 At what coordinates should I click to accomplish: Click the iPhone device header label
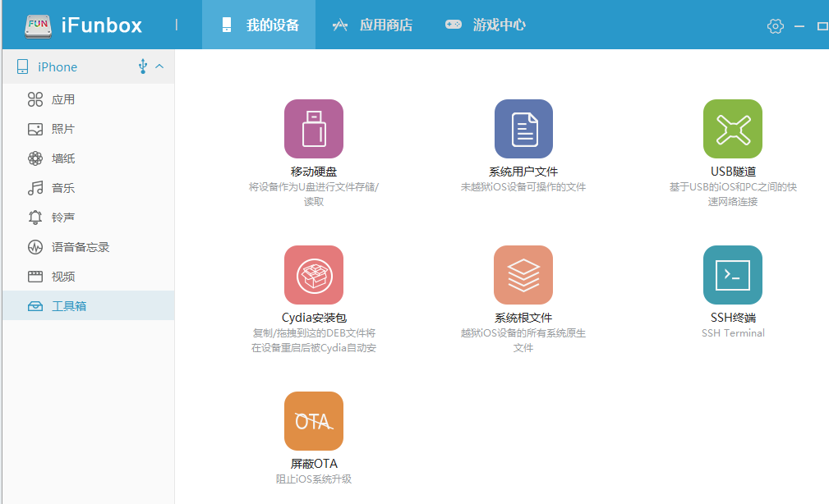tap(57, 67)
